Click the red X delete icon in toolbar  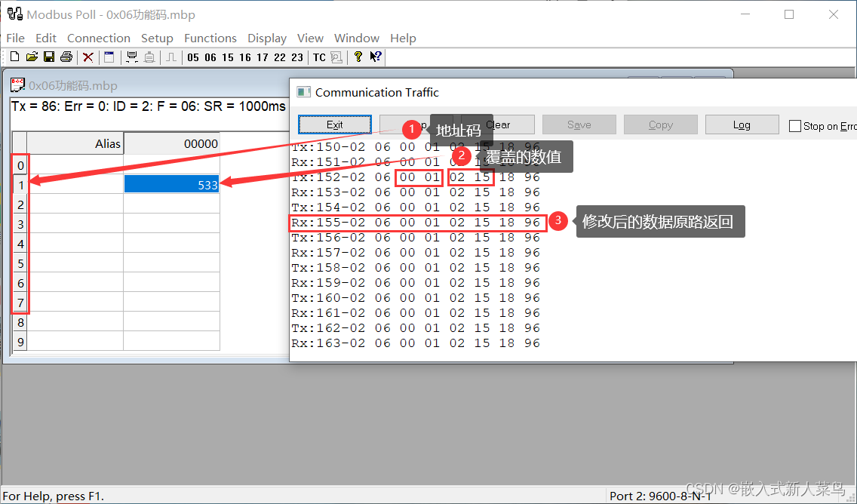[x=88, y=57]
